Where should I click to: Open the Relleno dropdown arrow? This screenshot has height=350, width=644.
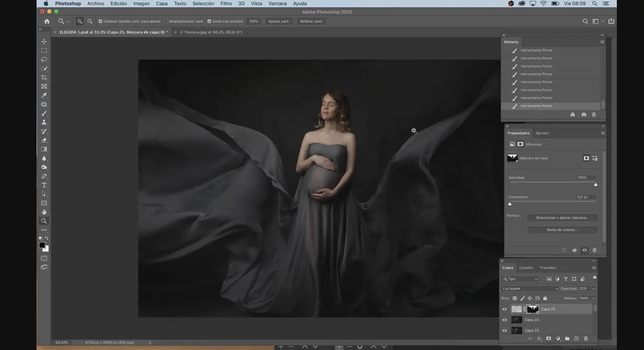click(593, 298)
